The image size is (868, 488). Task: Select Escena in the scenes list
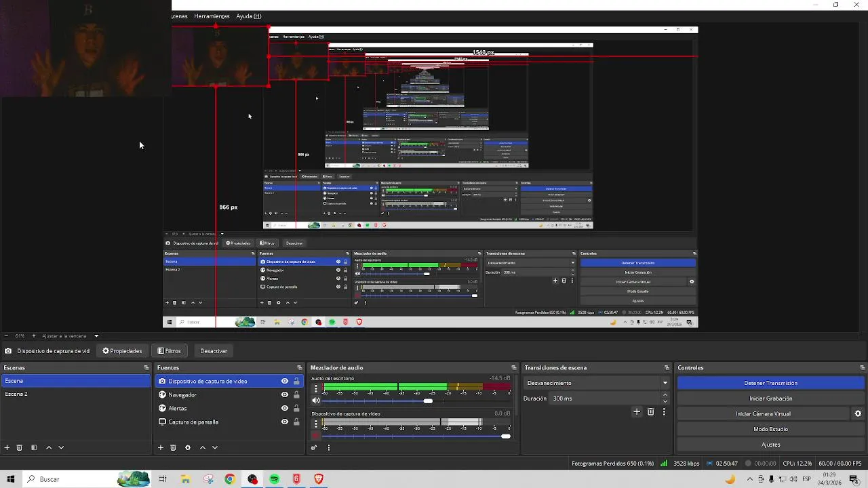click(75, 381)
